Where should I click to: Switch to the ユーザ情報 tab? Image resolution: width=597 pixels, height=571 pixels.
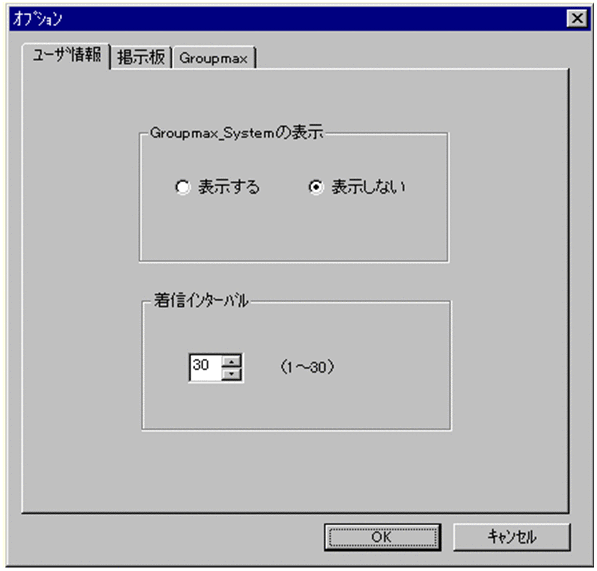pyautogui.click(x=67, y=56)
